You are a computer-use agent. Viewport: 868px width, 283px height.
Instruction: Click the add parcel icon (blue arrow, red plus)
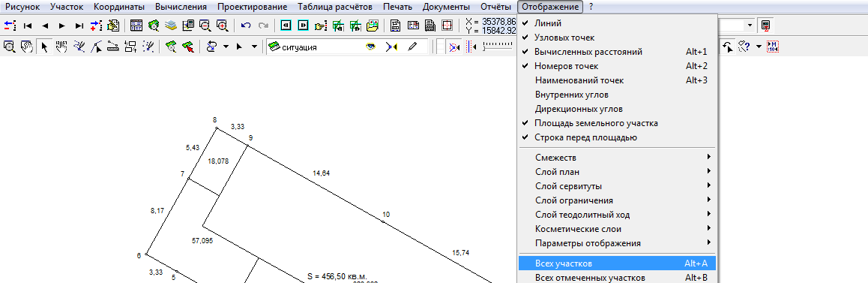(x=97, y=26)
